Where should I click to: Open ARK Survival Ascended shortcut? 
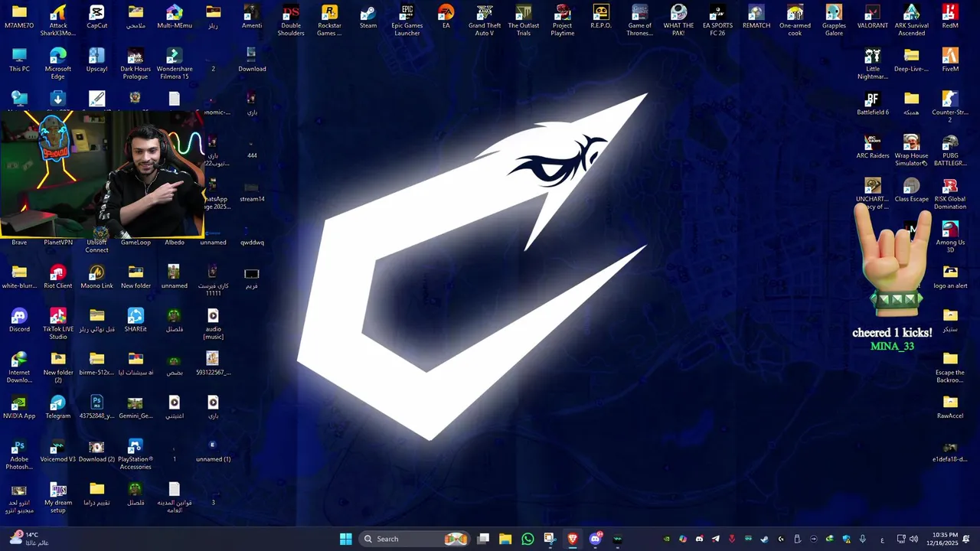coord(911,21)
